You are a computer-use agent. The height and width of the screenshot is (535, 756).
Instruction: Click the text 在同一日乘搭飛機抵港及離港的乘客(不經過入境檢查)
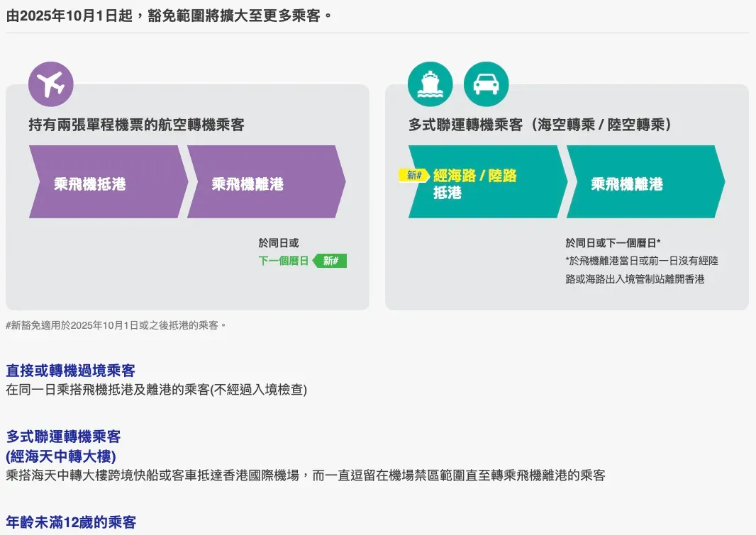pyautogui.click(x=156, y=390)
